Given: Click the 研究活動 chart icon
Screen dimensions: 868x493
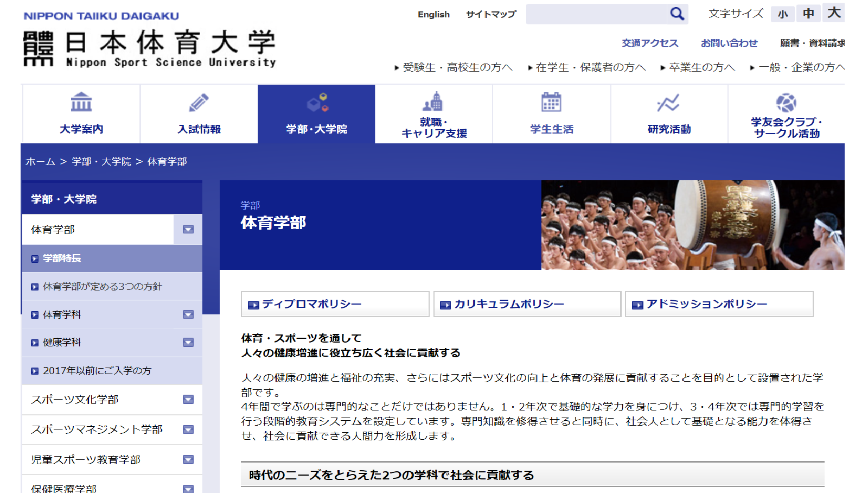Looking at the screenshot, I should [668, 102].
